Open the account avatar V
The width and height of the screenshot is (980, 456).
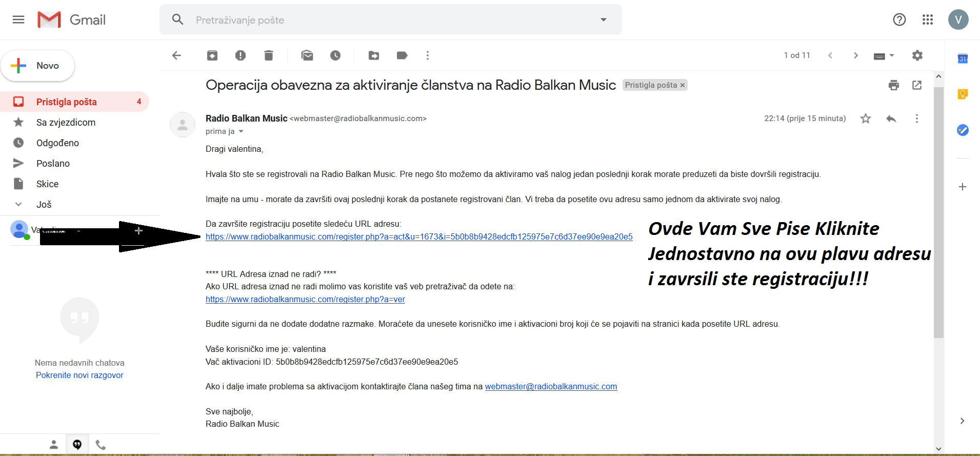pos(958,19)
